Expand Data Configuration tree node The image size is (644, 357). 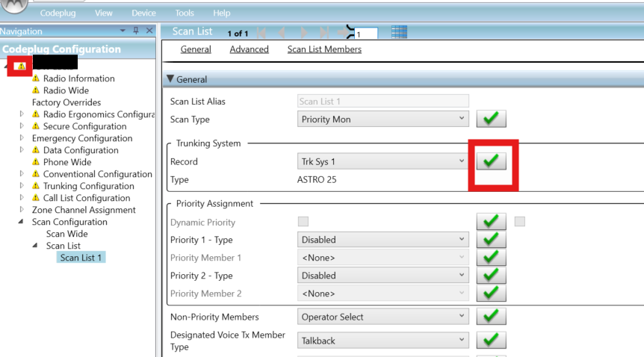[x=22, y=149]
